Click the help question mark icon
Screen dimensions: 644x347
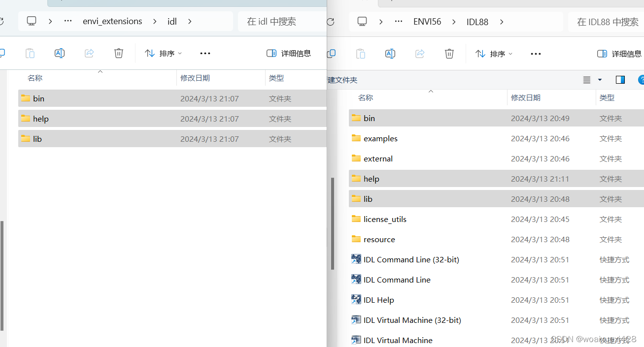641,80
